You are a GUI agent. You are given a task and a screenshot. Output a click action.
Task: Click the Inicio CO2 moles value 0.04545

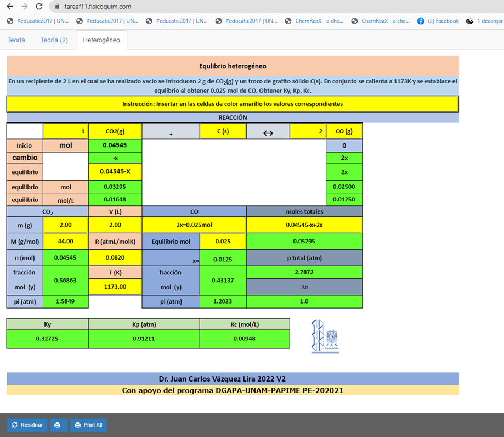click(x=115, y=145)
